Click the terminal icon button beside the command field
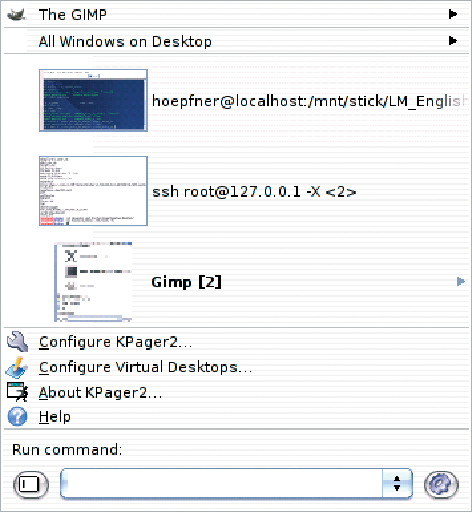 pos(31,485)
